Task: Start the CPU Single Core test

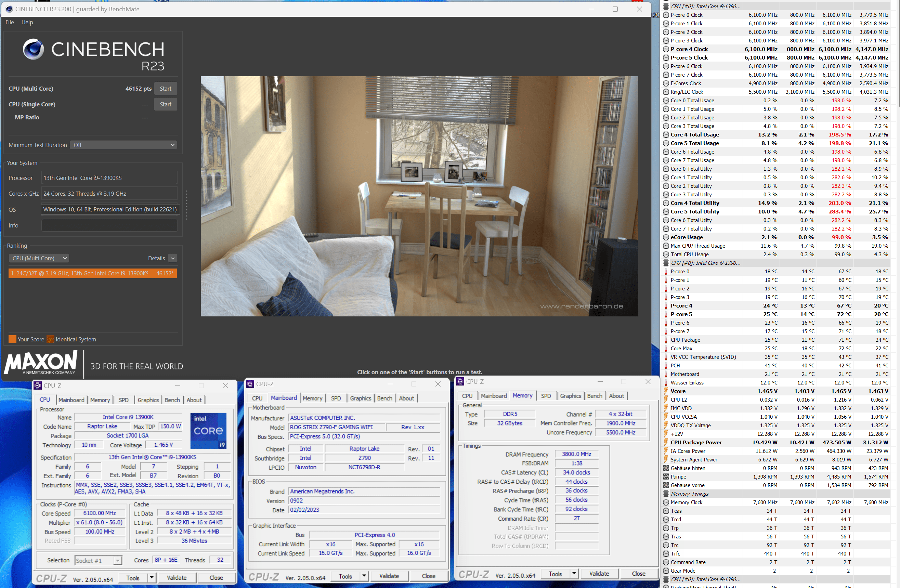Action: (x=165, y=104)
